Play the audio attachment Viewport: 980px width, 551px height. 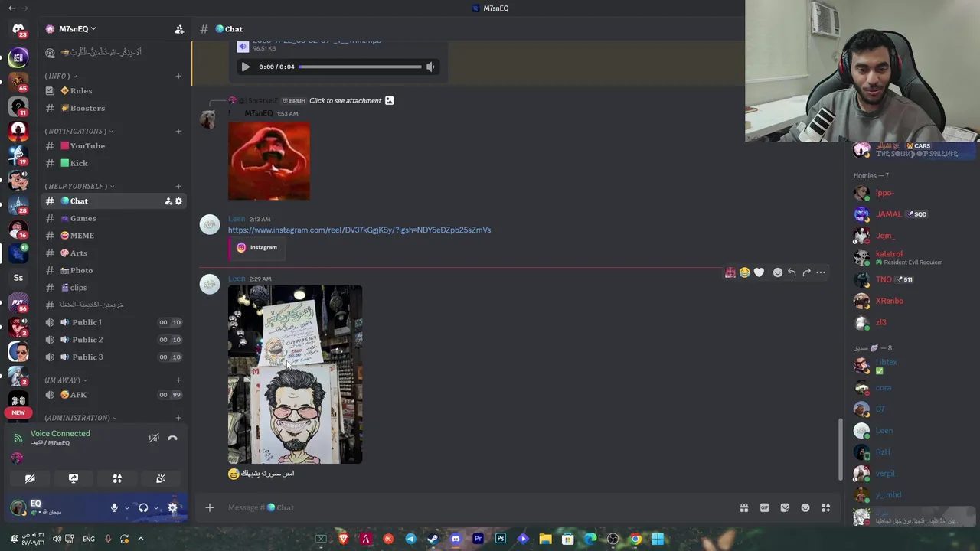click(x=245, y=67)
